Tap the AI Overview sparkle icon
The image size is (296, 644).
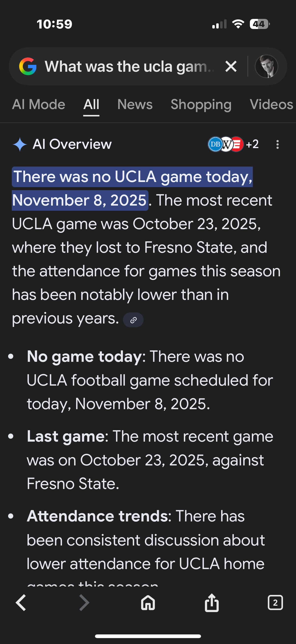20,144
